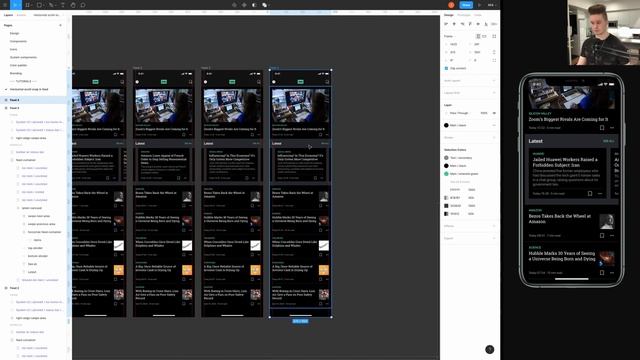Select the Frame tool
The width and height of the screenshot is (640, 360).
point(27,5)
